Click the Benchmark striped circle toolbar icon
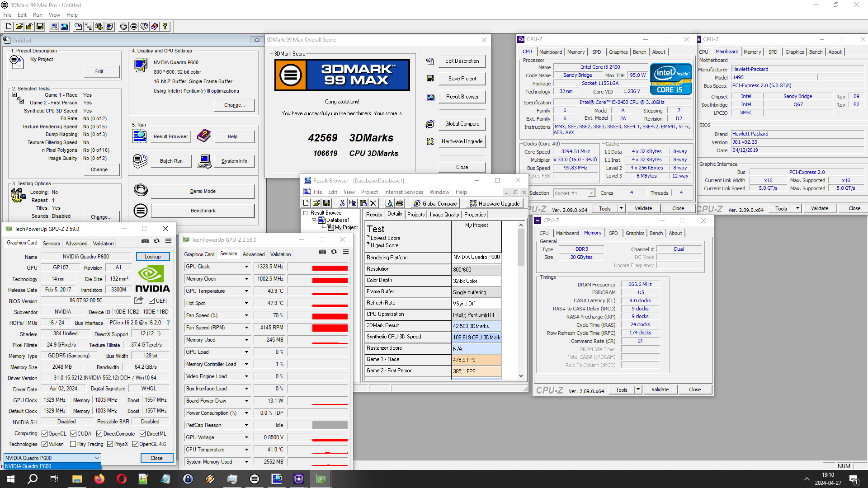Viewport: 868px width, 488px height. pyautogui.click(x=134, y=27)
